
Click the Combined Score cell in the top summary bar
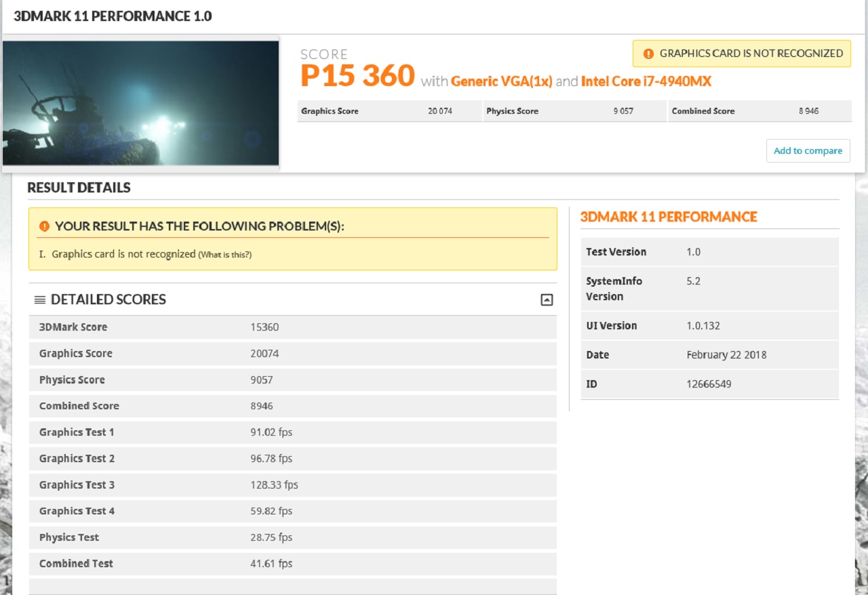[759, 111]
